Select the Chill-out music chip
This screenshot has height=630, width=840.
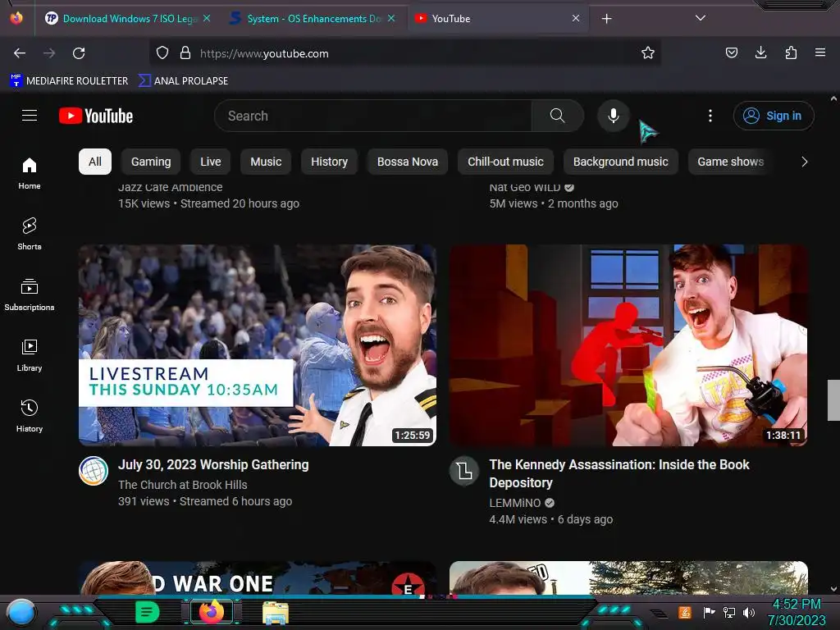coord(505,162)
